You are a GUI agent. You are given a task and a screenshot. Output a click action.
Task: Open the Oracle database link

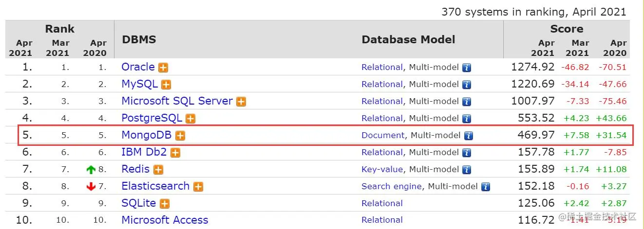pos(138,67)
